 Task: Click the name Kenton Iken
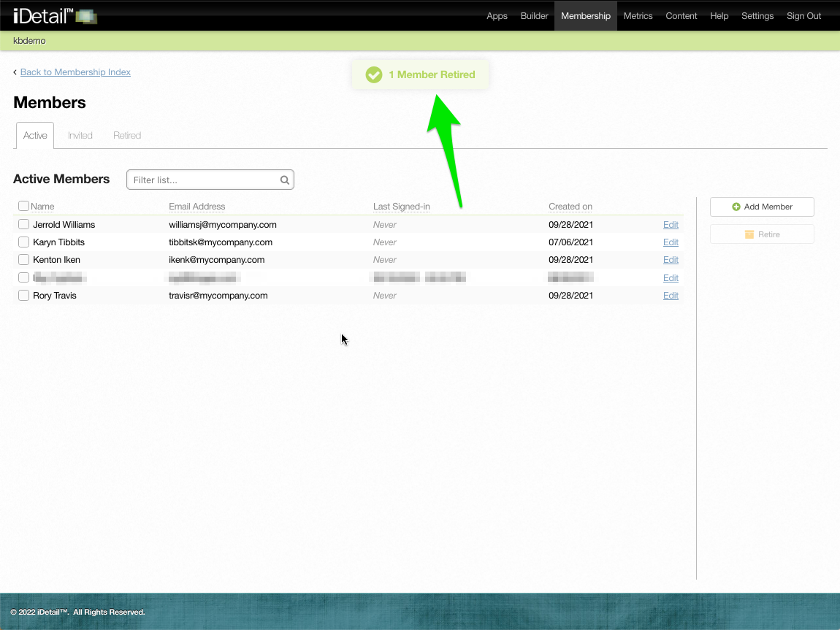coord(56,260)
